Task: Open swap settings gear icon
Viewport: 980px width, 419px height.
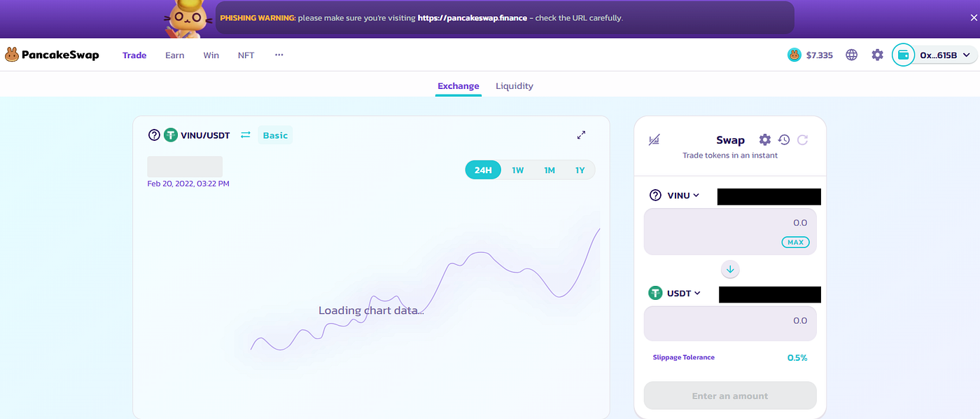Action: [x=765, y=139]
